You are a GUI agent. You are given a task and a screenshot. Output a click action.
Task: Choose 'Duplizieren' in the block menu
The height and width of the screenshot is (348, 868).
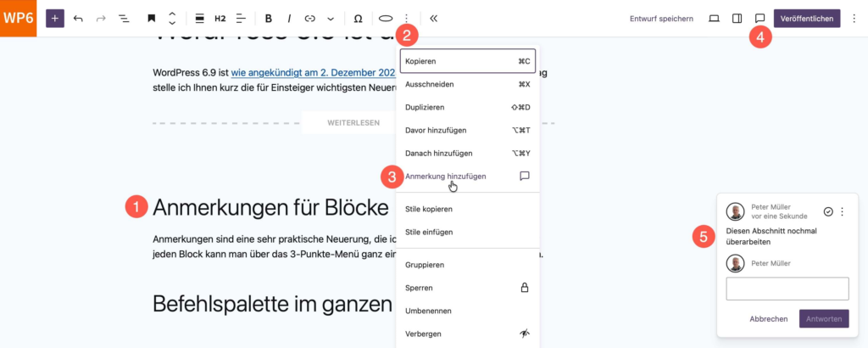click(425, 107)
